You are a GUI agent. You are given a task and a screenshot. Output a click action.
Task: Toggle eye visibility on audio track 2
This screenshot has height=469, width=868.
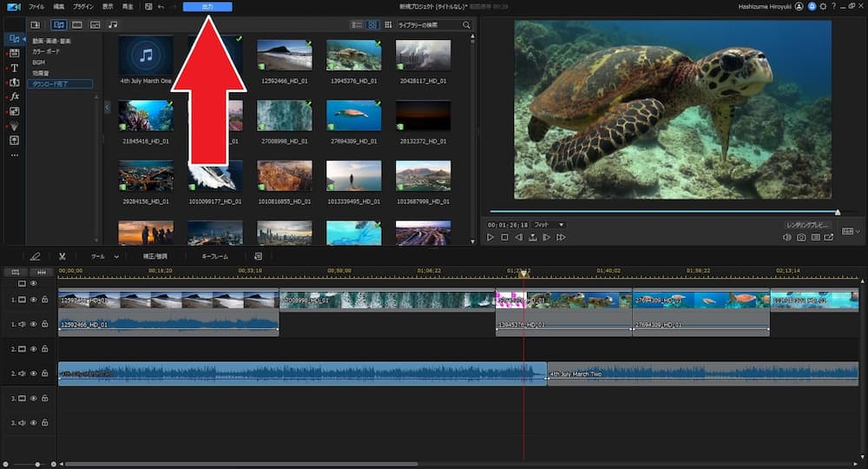coord(34,373)
